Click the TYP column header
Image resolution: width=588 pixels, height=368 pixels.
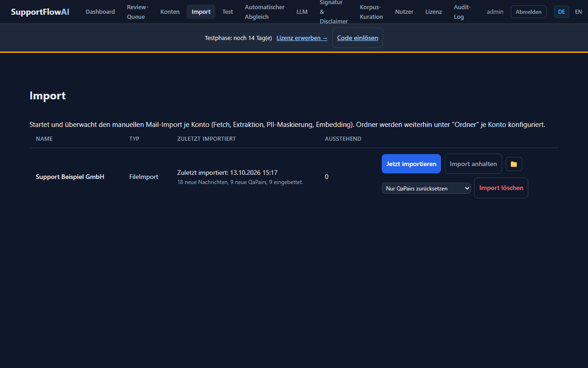[134, 138]
